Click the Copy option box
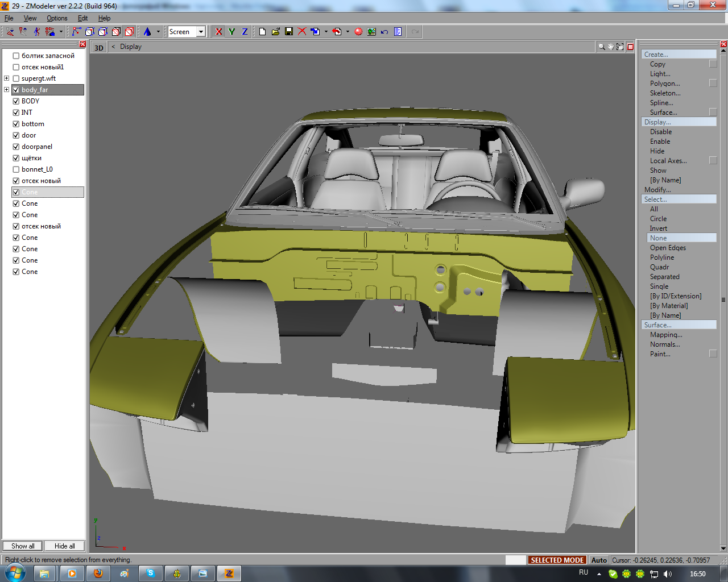Image resolution: width=728 pixels, height=582 pixels. [x=713, y=64]
